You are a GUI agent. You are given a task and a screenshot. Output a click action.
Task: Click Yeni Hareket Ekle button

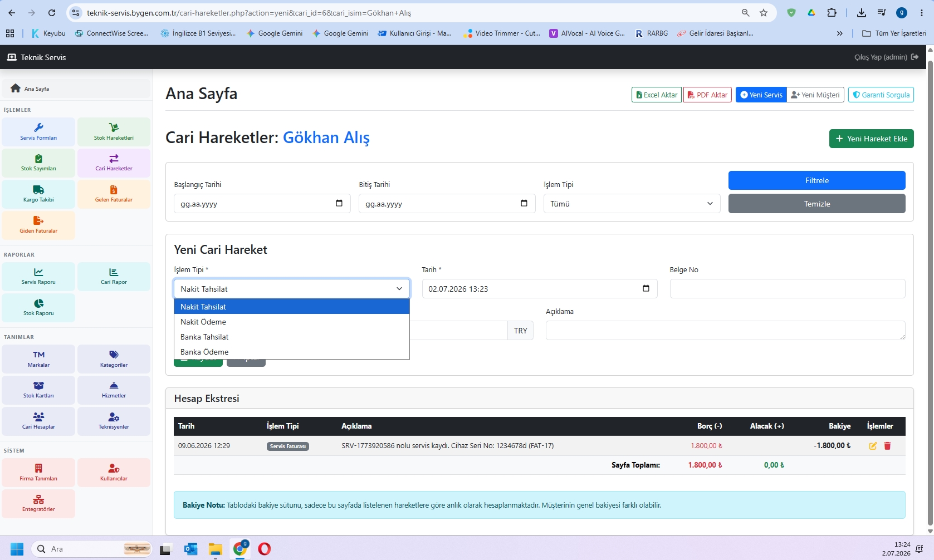pos(871,139)
